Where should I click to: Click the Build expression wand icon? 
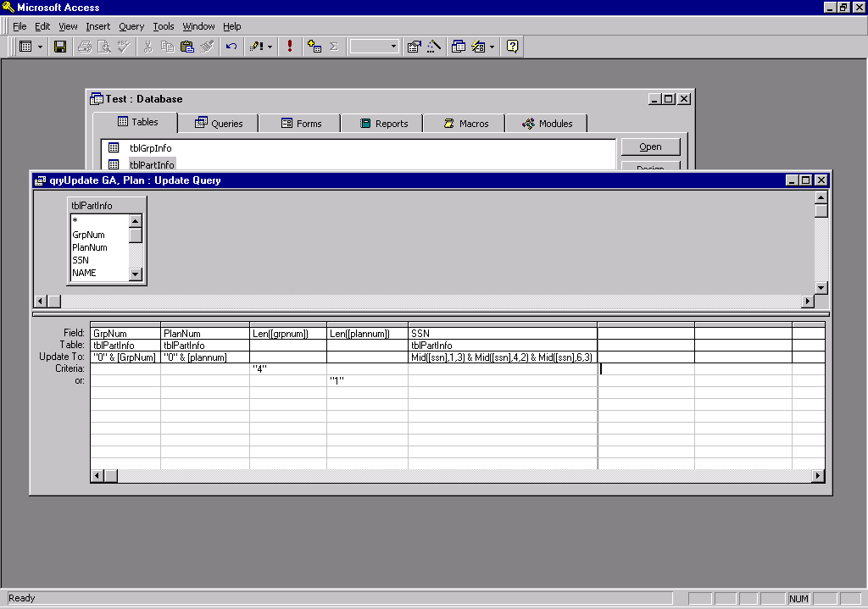pos(434,47)
